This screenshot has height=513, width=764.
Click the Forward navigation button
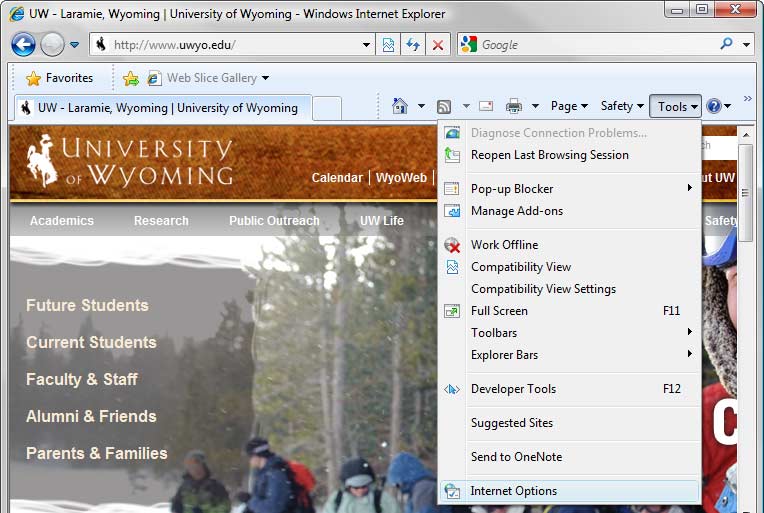[52, 45]
